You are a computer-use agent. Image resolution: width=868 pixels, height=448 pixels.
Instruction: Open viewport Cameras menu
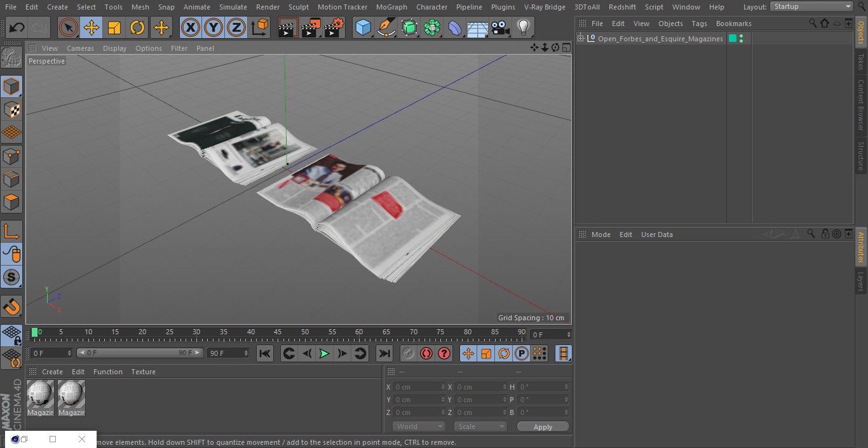point(80,48)
